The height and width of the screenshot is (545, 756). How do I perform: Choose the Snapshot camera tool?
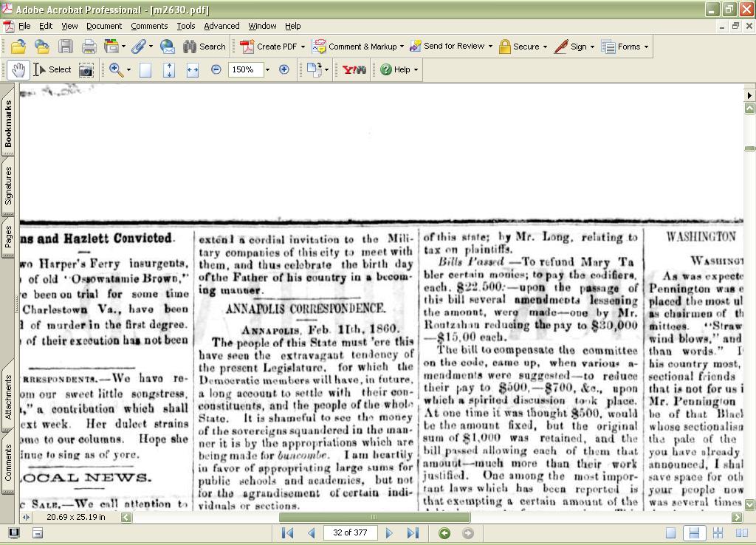(x=86, y=70)
